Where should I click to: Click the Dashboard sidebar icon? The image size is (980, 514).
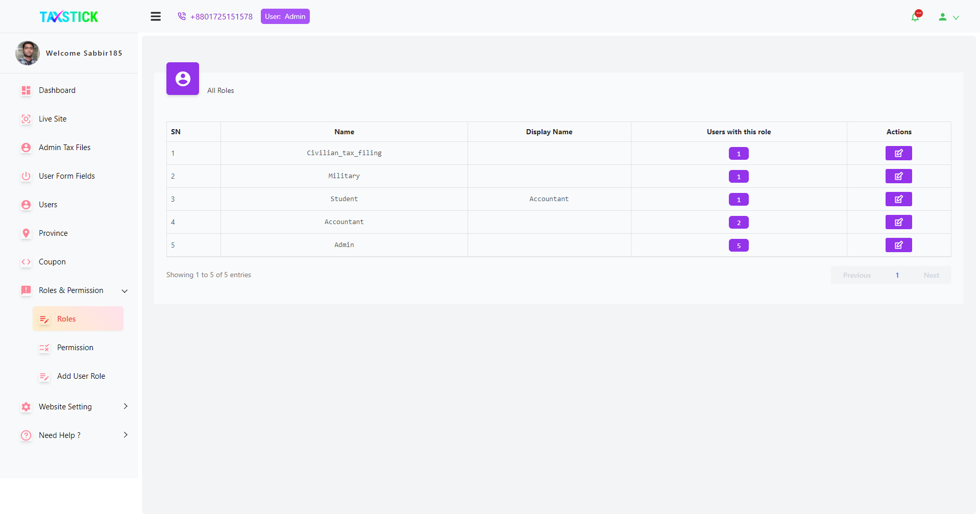[x=26, y=90]
